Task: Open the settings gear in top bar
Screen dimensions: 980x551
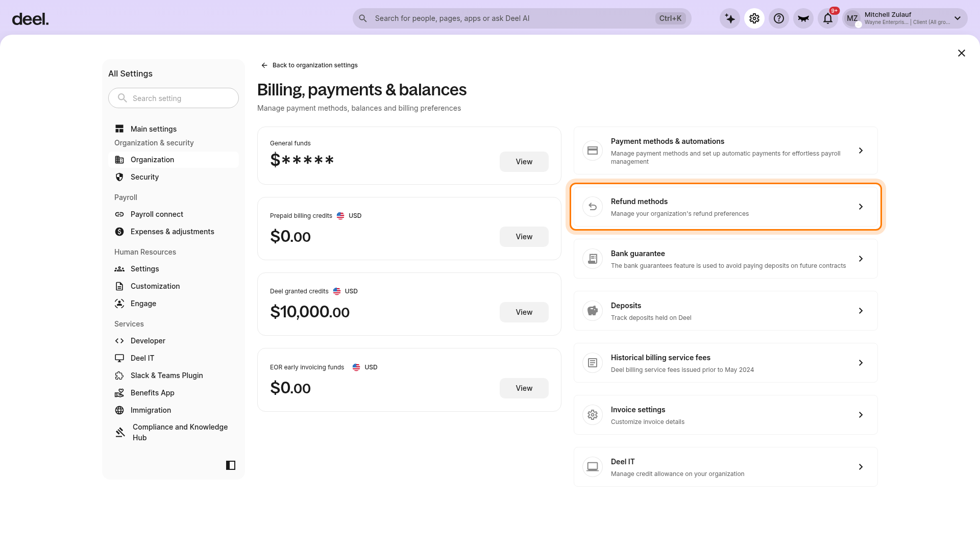Action: point(754,18)
